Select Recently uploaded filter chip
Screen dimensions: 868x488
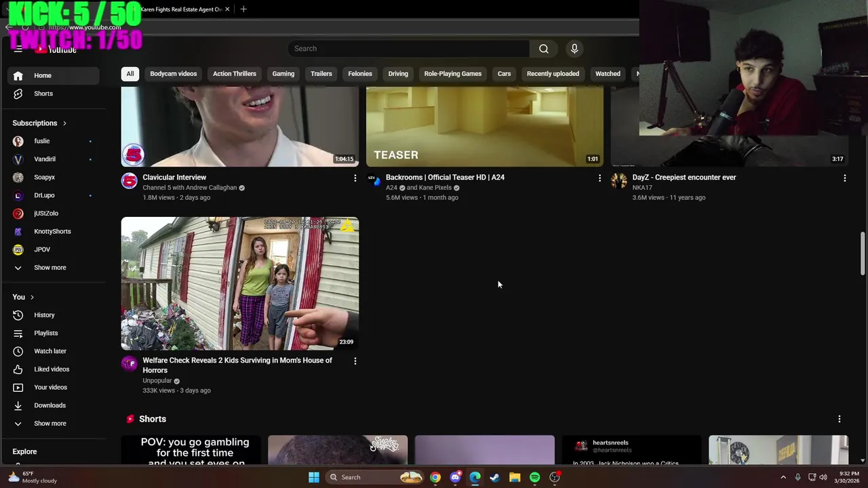(553, 74)
